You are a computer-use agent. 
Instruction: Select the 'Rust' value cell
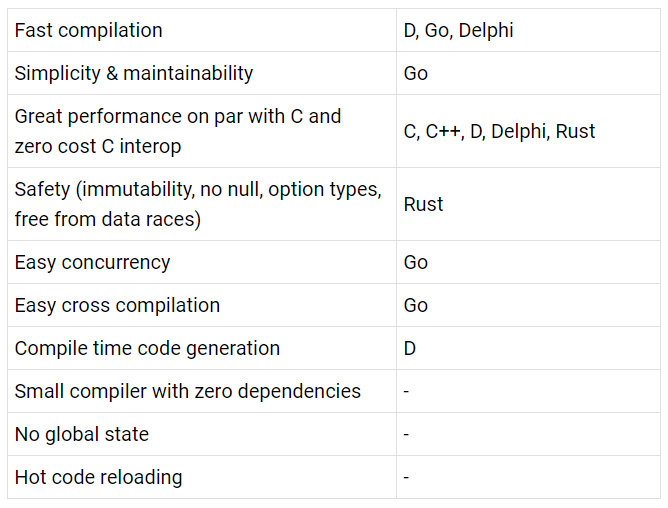528,204
